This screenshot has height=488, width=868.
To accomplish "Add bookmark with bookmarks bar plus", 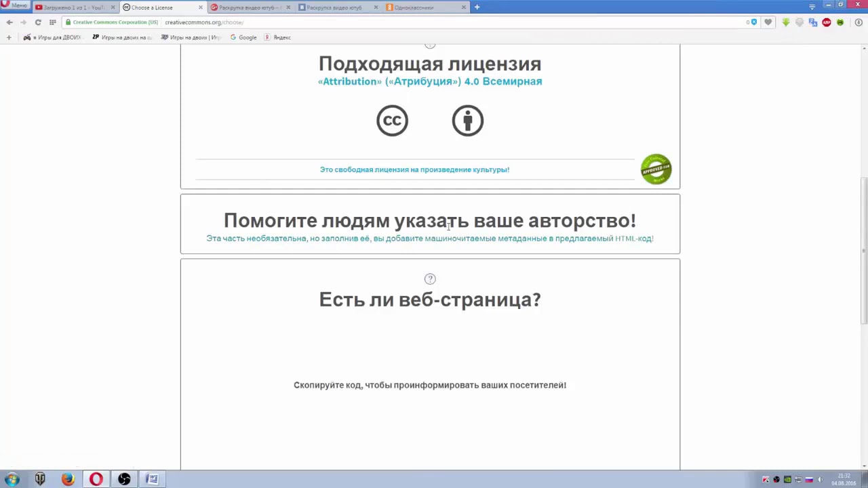I will [x=9, y=37].
